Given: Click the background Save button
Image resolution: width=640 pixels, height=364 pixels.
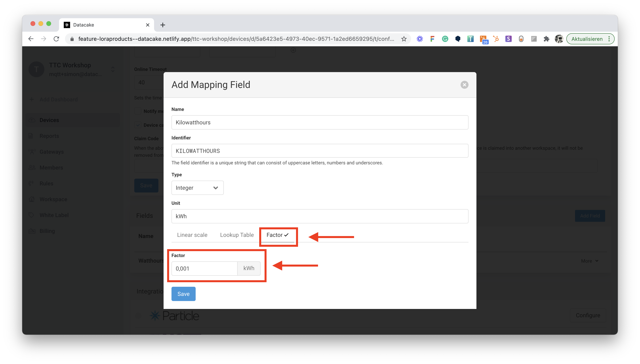Looking at the screenshot, I should tap(146, 186).
